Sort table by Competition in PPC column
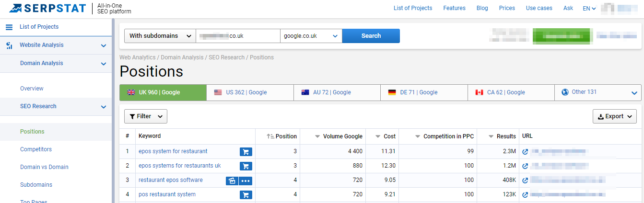 click(x=444, y=136)
